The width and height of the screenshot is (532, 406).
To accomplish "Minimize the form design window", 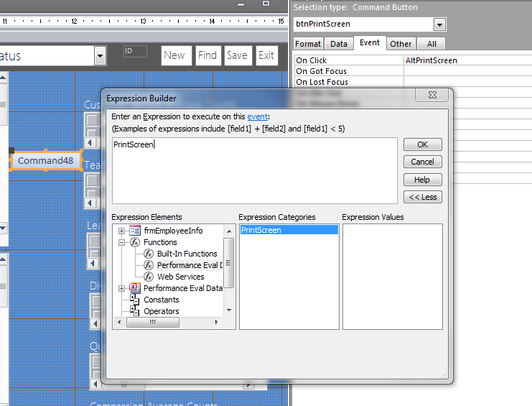I will pos(241,4).
